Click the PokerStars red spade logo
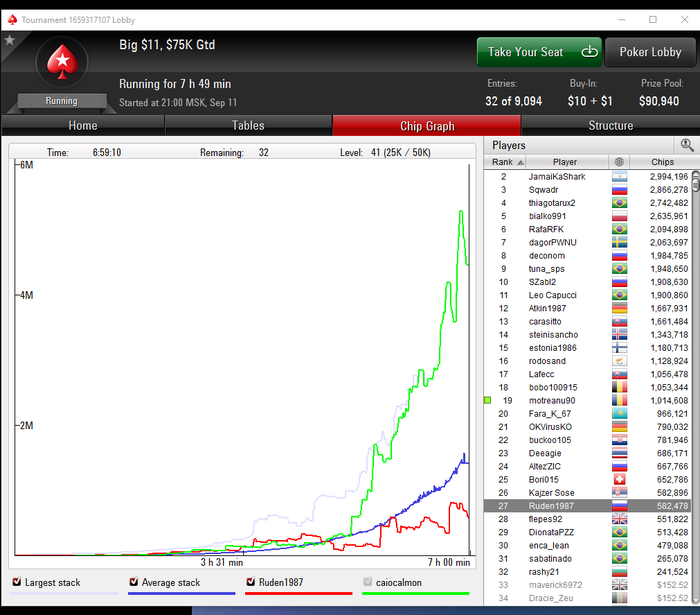Image resolution: width=700 pixels, height=615 pixels. coord(62,62)
